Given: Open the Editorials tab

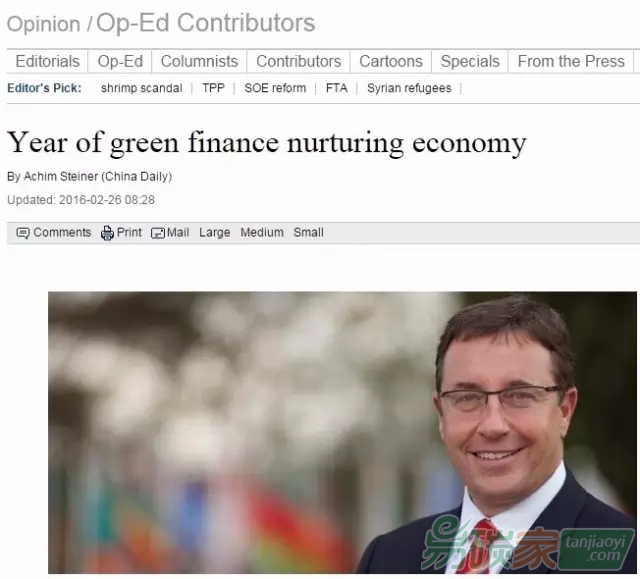Looking at the screenshot, I should [x=47, y=61].
